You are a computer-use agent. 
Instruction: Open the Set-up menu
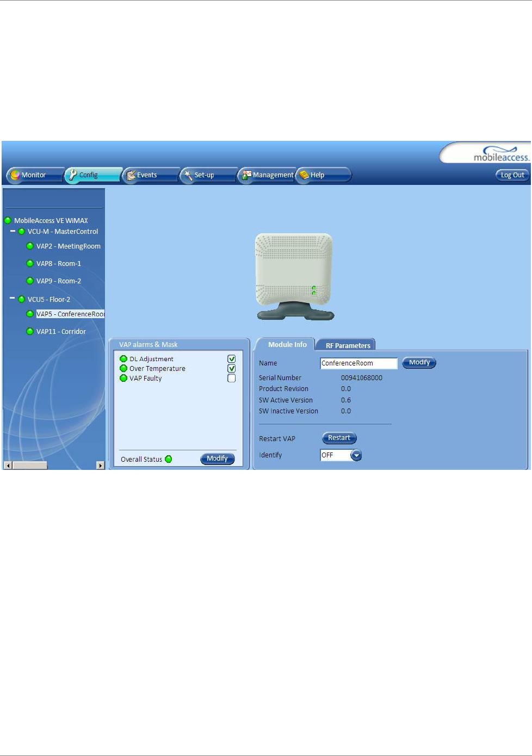coord(208,175)
